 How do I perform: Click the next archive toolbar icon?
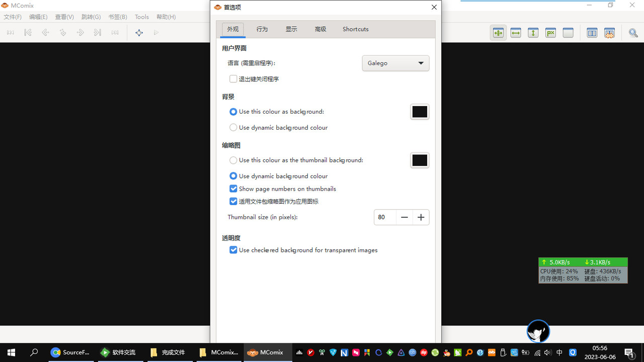(115, 33)
